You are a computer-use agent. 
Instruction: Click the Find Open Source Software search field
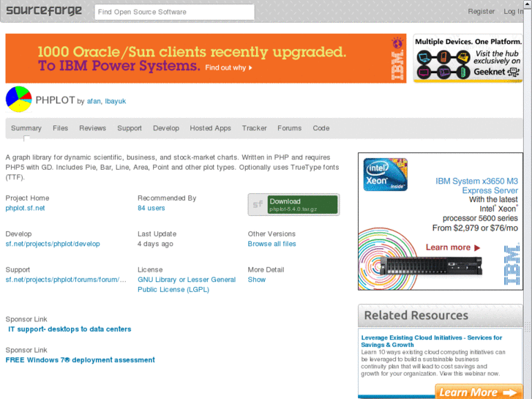[174, 12]
